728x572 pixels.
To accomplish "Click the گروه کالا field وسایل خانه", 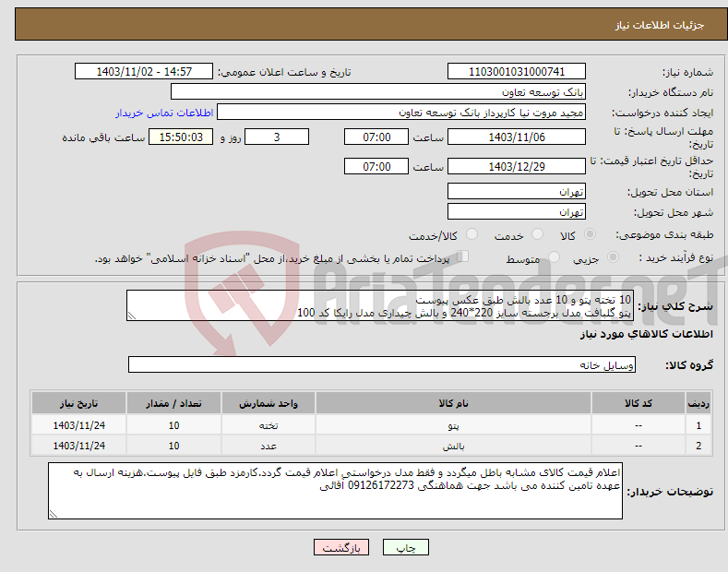I will (x=382, y=365).
